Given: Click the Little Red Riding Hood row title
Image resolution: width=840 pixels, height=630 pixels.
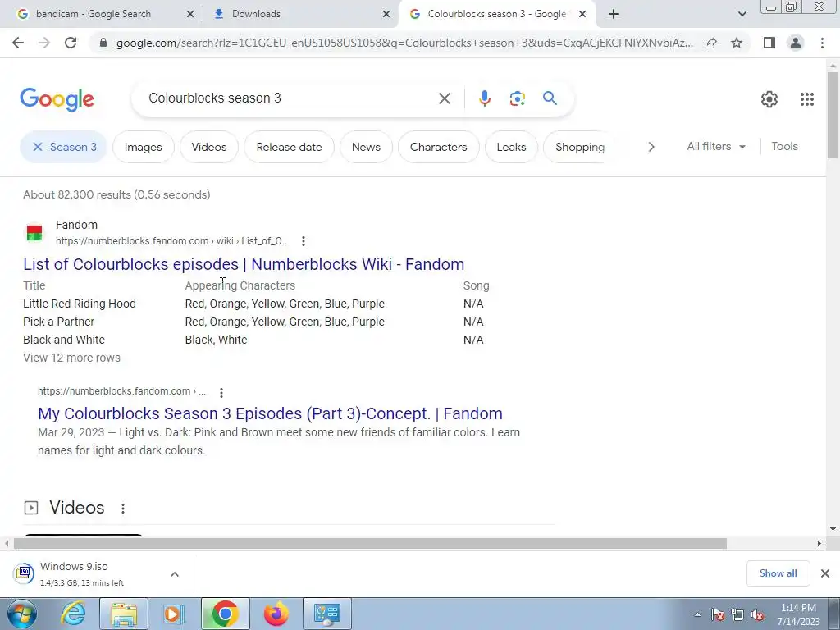Looking at the screenshot, I should (x=80, y=304).
